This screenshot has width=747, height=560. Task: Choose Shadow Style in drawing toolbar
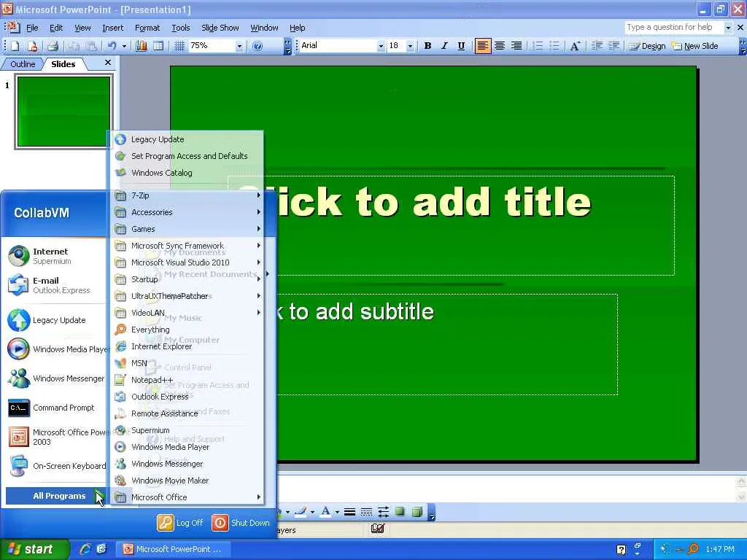coord(400,513)
